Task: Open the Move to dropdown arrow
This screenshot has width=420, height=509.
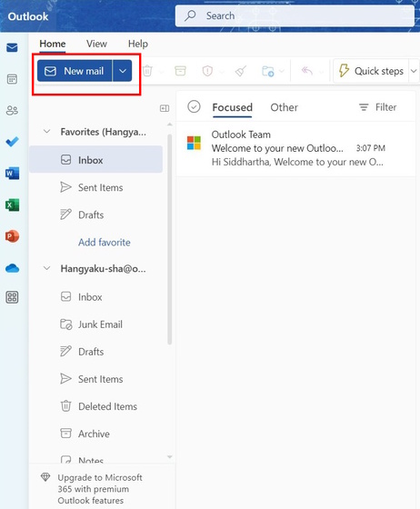Action: coord(282,71)
